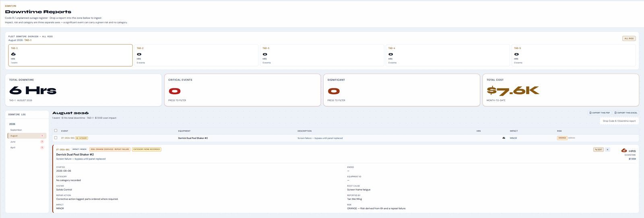Click the Impact column header
Image resolution: width=644 pixels, height=218 pixels.
click(x=514, y=131)
